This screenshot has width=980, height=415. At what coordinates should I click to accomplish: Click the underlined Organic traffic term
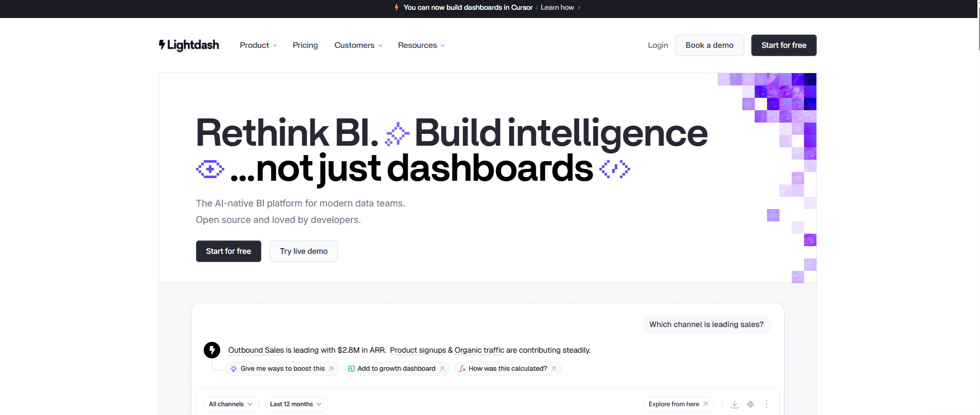pos(479,350)
